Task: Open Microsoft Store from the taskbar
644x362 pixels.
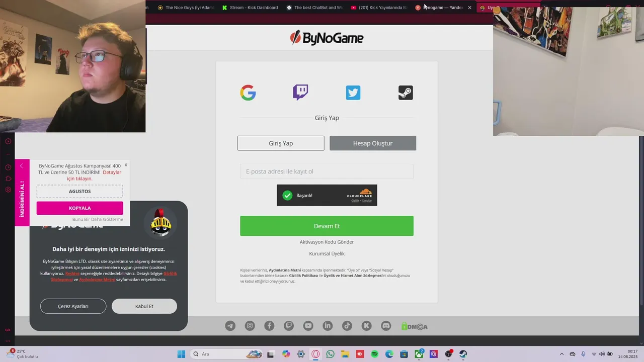Action: (404, 354)
